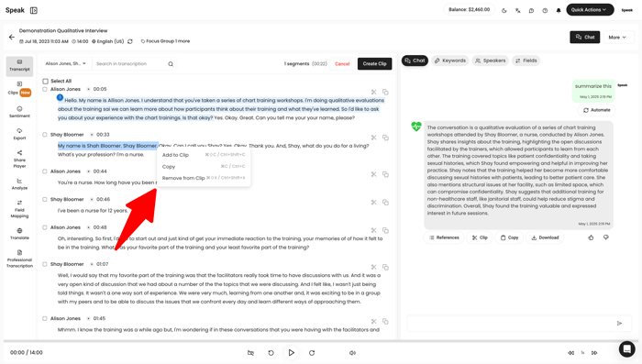Choose Remove from Clip in context menu
The image size is (642, 364).
[204, 178]
